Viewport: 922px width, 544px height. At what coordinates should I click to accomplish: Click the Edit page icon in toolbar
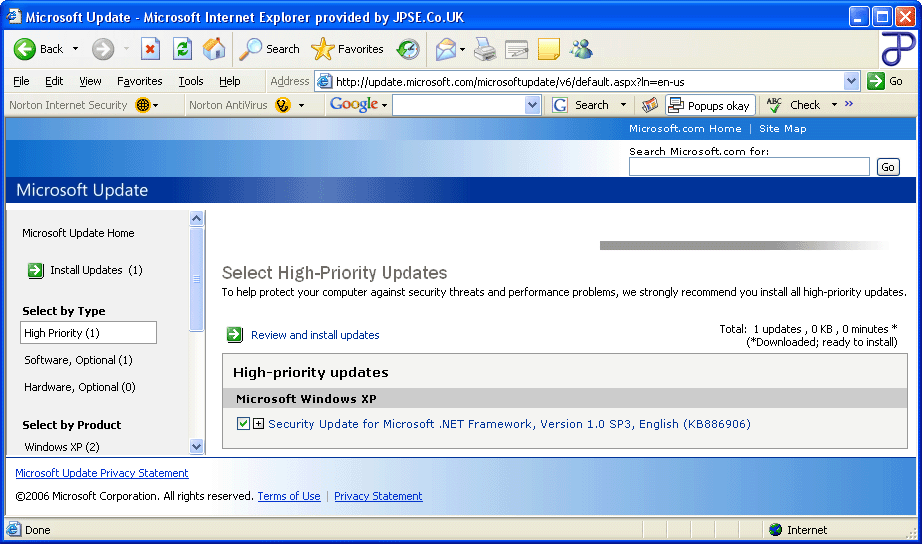point(517,49)
